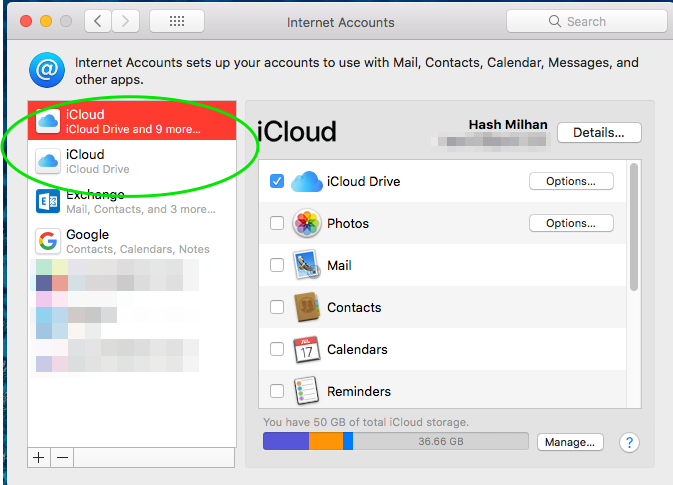Image resolution: width=673 pixels, height=485 pixels.
Task: Enable the Reminders checkbox
Action: click(x=277, y=391)
